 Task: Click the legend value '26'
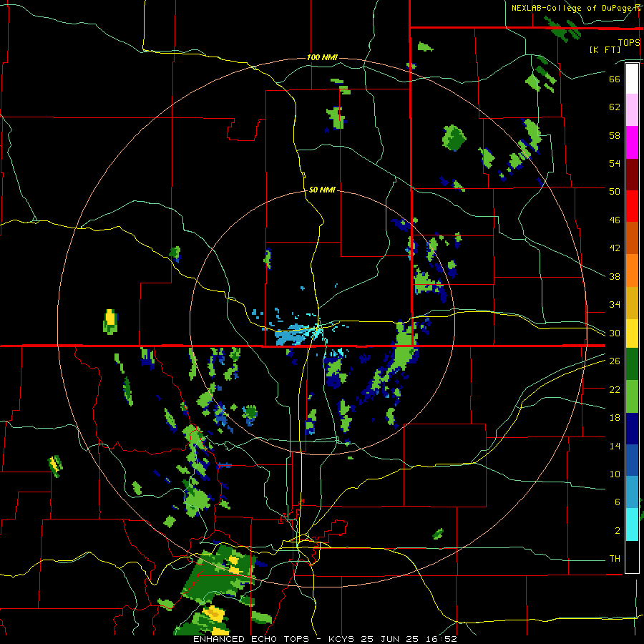[615, 361]
